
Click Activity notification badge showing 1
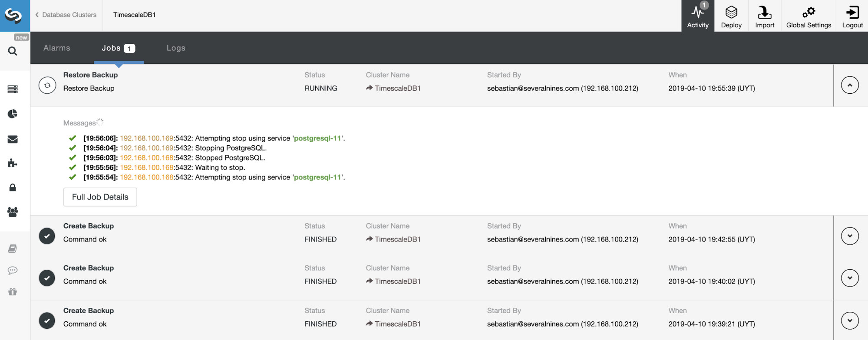tap(704, 5)
